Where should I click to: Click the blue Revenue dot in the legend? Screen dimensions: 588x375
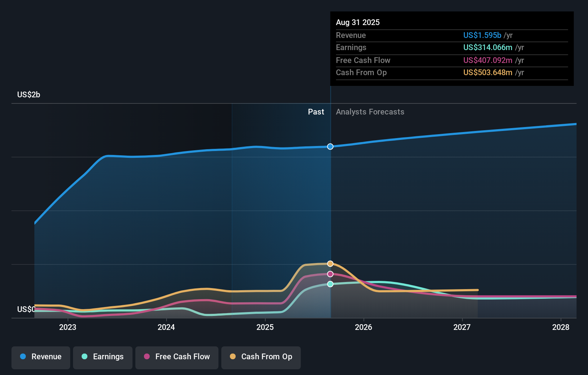click(x=23, y=357)
